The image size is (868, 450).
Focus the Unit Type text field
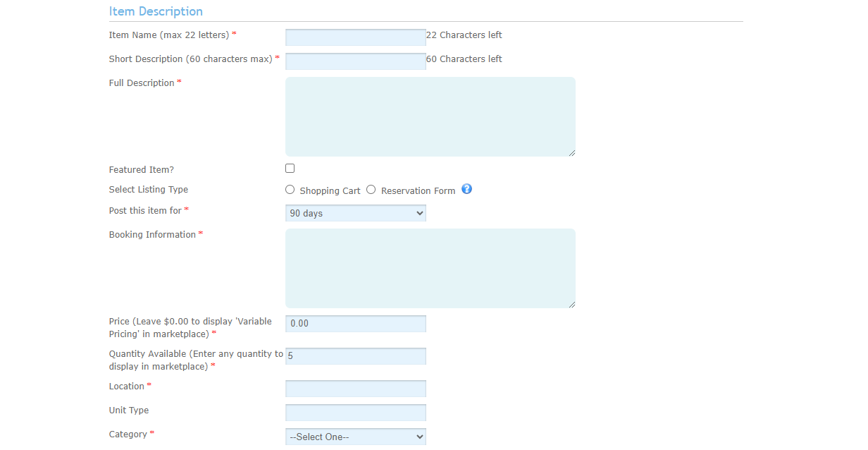point(355,412)
